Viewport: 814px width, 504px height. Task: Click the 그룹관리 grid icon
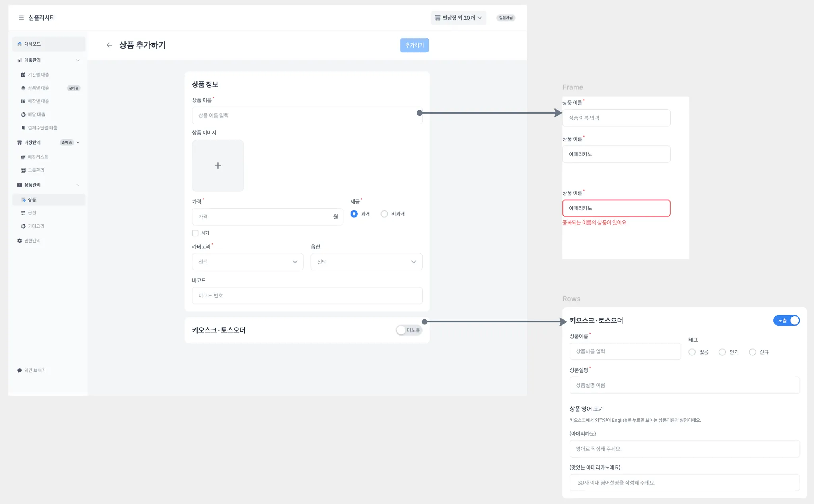pyautogui.click(x=23, y=170)
